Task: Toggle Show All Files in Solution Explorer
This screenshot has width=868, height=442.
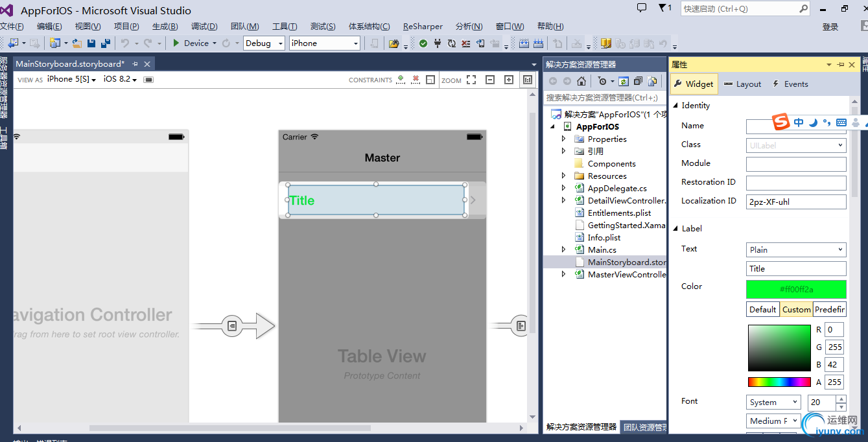Action: (652, 81)
